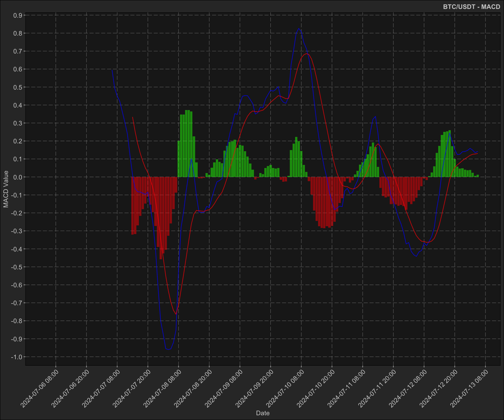Click the MACD Value axis label

[x=6, y=189]
